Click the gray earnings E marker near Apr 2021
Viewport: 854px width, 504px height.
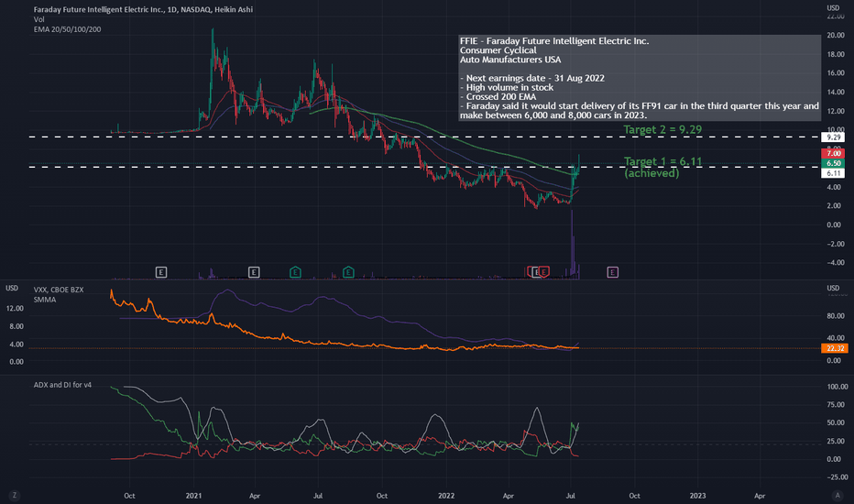click(254, 272)
